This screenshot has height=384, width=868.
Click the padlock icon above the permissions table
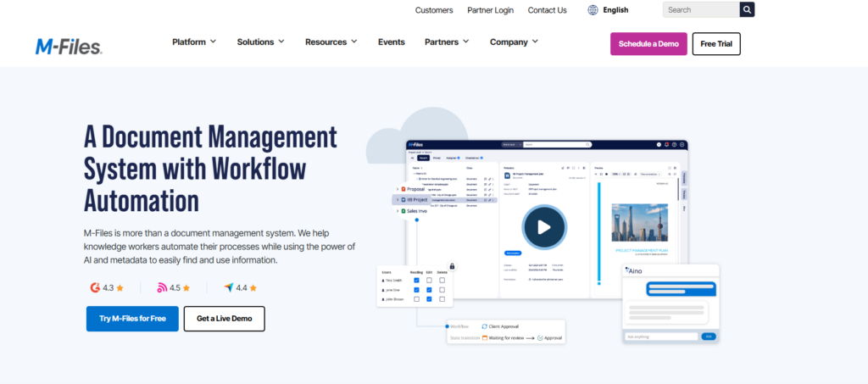pyautogui.click(x=452, y=266)
